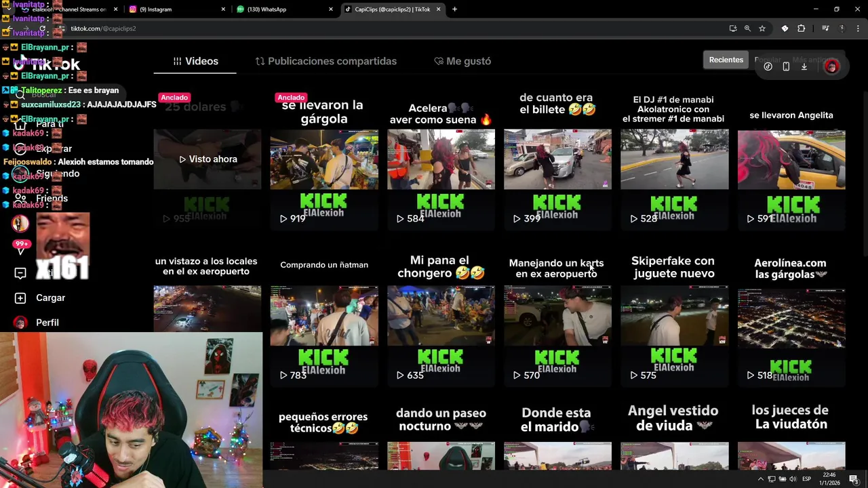Open the 'Comprando un ñatman' video
This screenshot has width=868, height=488.
[324, 316]
